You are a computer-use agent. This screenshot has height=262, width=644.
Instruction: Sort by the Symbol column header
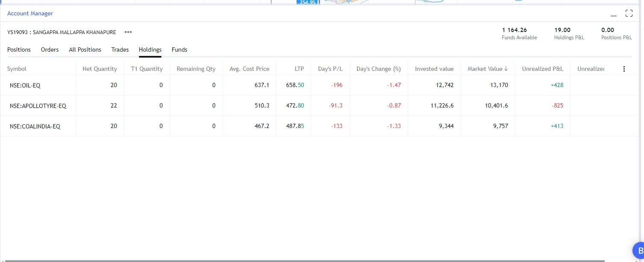click(x=17, y=69)
